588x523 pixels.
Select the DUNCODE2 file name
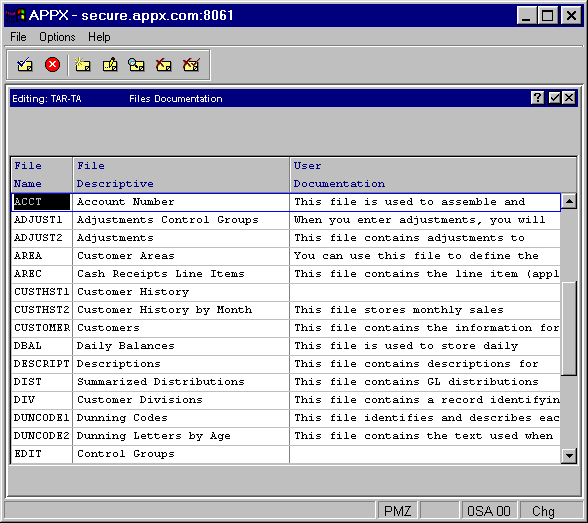(x=42, y=436)
